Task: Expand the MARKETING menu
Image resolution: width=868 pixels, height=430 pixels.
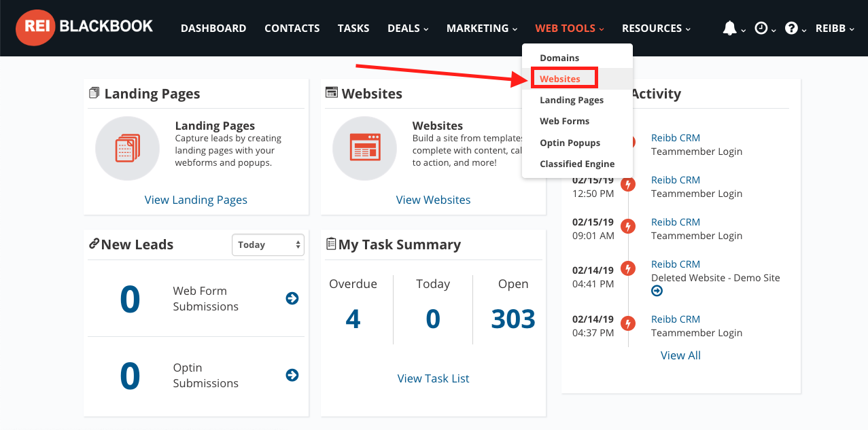Action: pyautogui.click(x=482, y=28)
